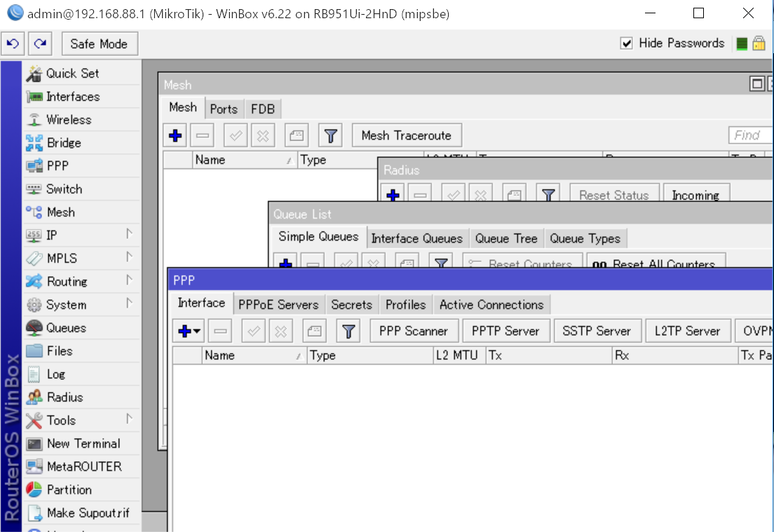This screenshot has height=532, width=774.
Task: Open Interfaces in sidebar menu
Action: (82, 97)
